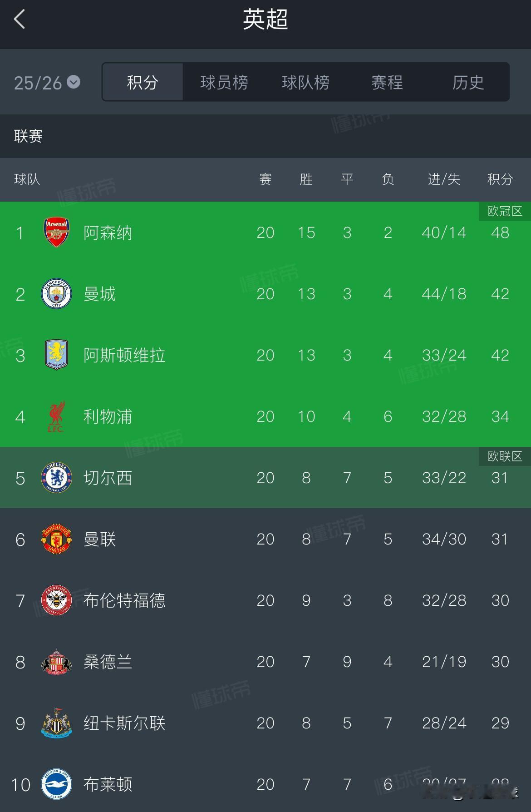This screenshot has height=812, width=531.
Task: Open the 阿森纳 team name
Action: point(108,233)
